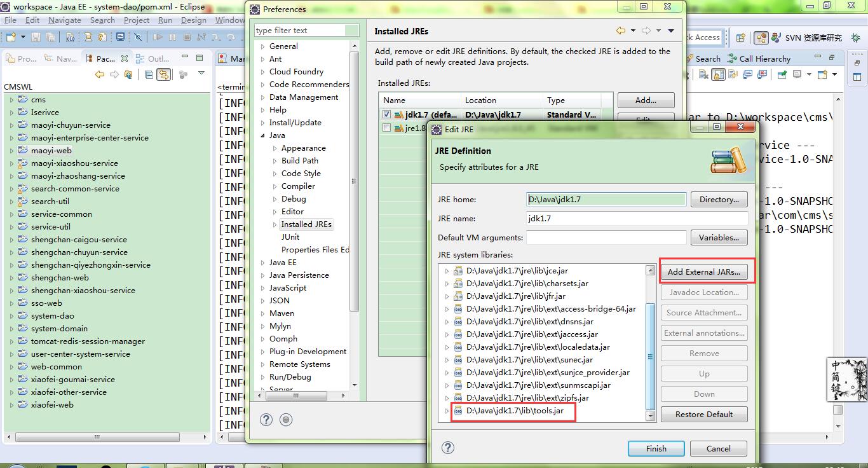Switch to the Java EE perspective icon
The width and height of the screenshot is (868, 468).
tap(761, 38)
